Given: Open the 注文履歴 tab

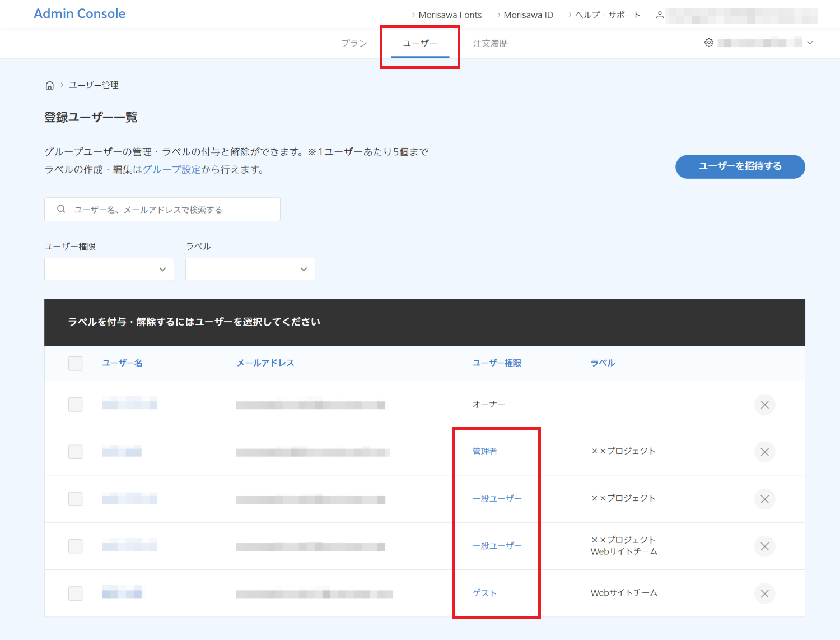Looking at the screenshot, I should click(x=490, y=43).
